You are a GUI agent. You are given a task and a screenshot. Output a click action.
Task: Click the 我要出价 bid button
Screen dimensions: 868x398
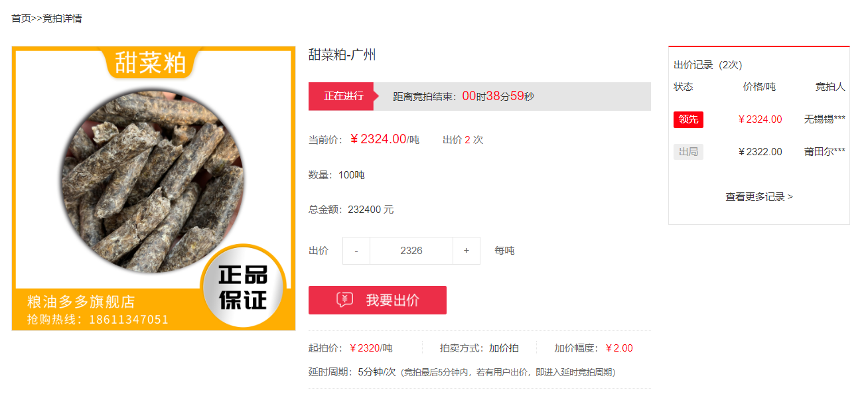click(x=378, y=300)
